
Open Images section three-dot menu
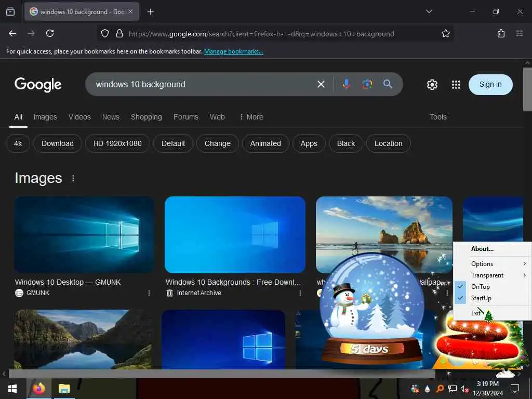tap(73, 178)
